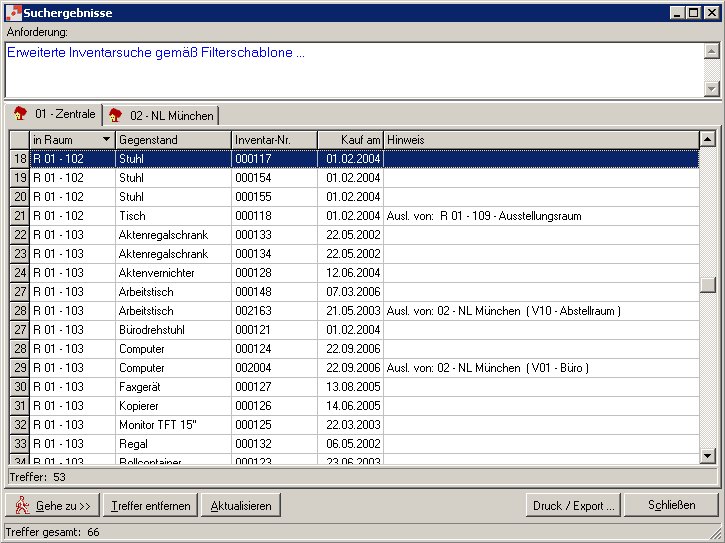
Task: Select the Tisch entry
Action: pyautogui.click(x=354, y=216)
